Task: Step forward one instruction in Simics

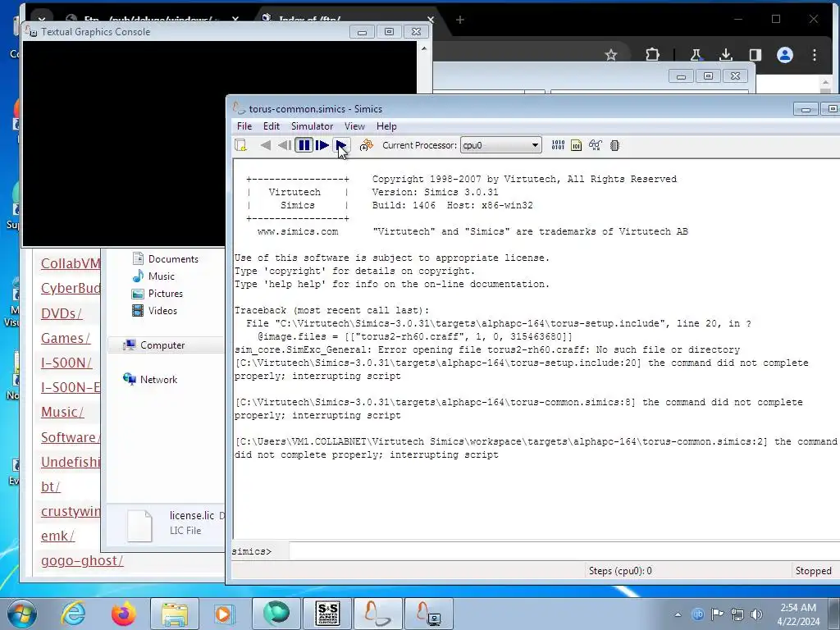Action: tap(322, 145)
